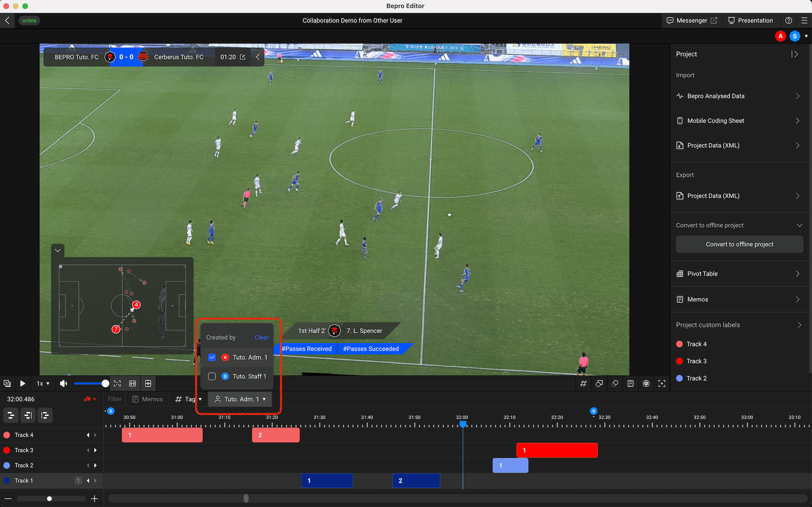This screenshot has height=507, width=812.
Task: Uncheck the Tuto. Adm. 1 creator filter
Action: (212, 357)
